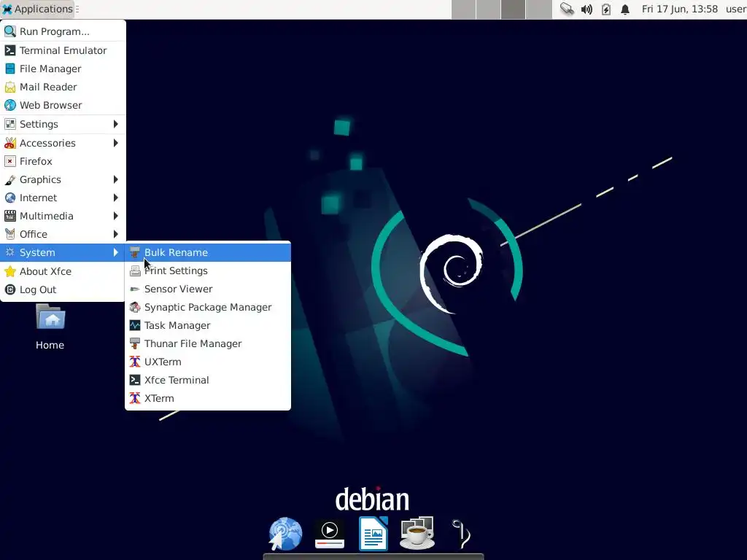Launch Xfce Terminal
Viewport: 747px width, 560px height.
click(x=208, y=380)
